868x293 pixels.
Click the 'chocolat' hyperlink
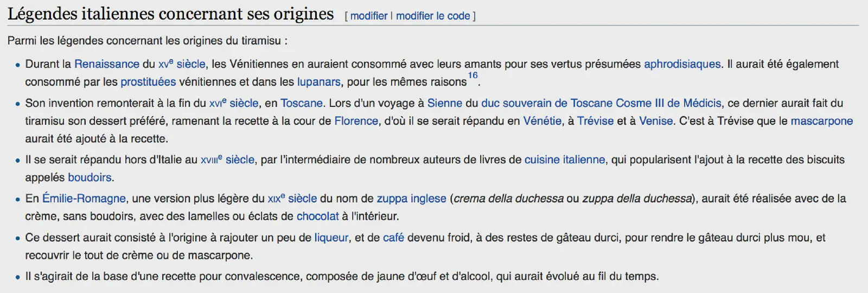pos(317,216)
